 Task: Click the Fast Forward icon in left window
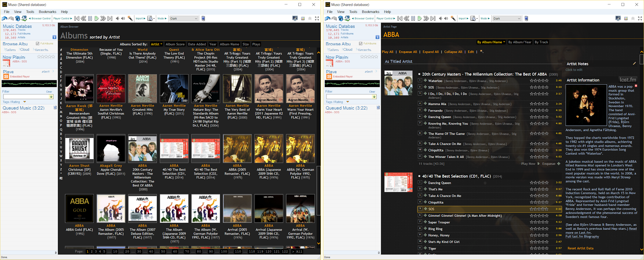click(103, 19)
